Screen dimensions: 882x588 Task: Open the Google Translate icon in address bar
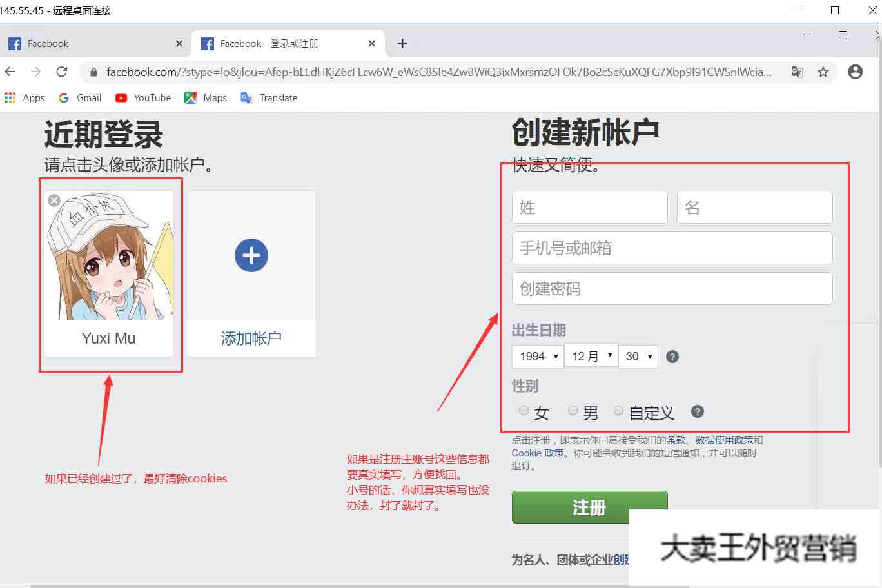tap(798, 72)
